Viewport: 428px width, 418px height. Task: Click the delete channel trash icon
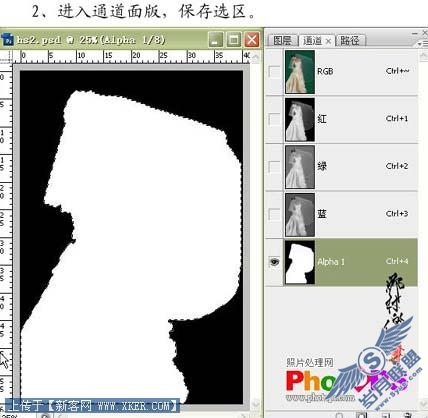pyautogui.click(x=407, y=415)
